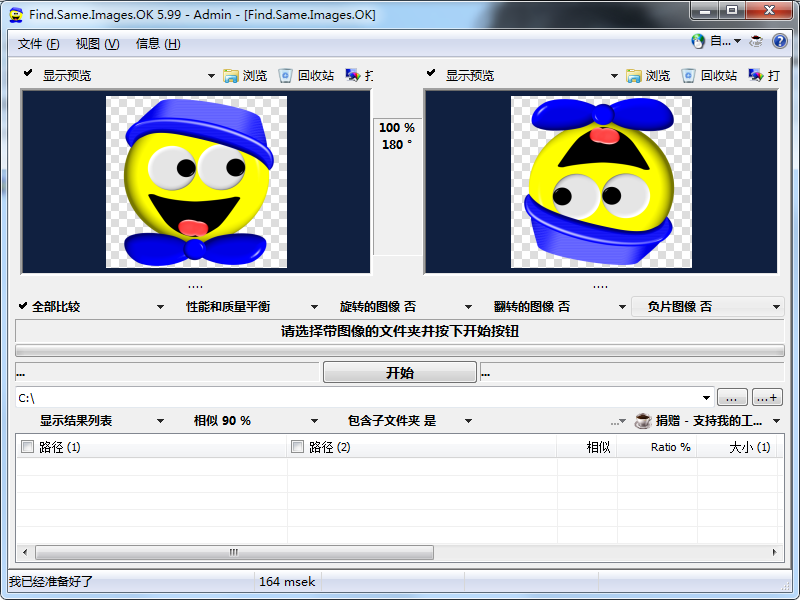Click the right 回收站 recycle bin icon

pyautogui.click(x=690, y=74)
